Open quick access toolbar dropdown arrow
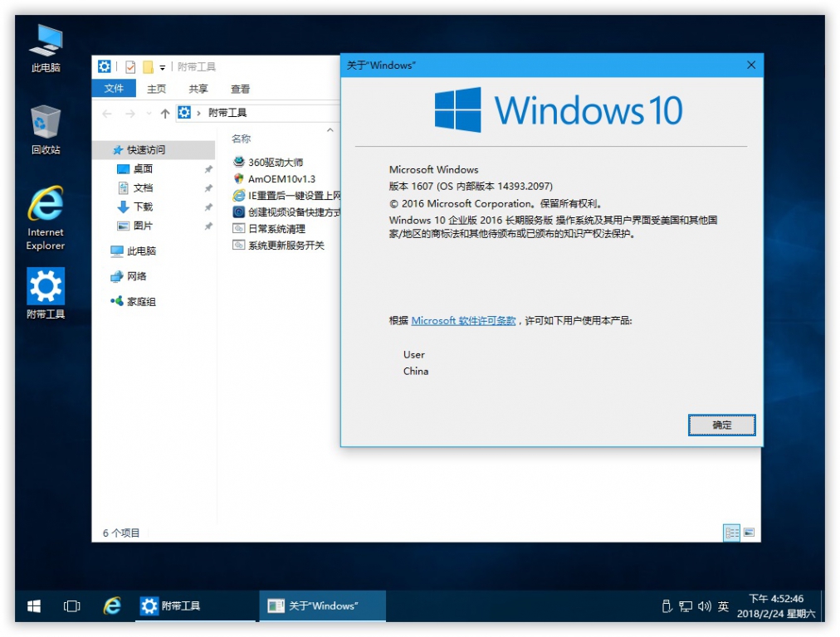 click(163, 67)
